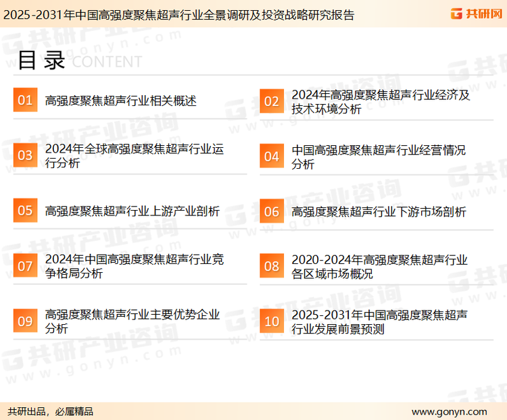Click the 目录 CONTENT heading
The image size is (507, 420).
click(x=79, y=61)
